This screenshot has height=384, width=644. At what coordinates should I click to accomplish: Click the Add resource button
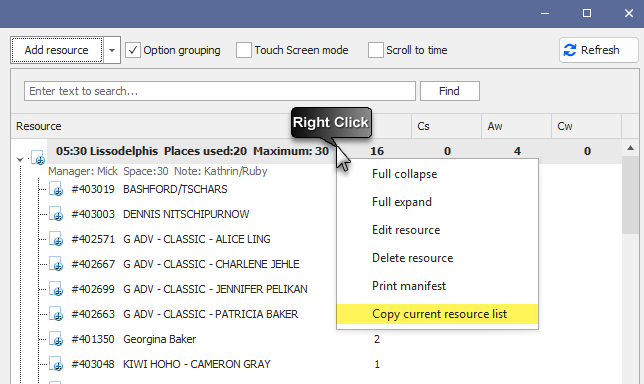pyautogui.click(x=57, y=50)
